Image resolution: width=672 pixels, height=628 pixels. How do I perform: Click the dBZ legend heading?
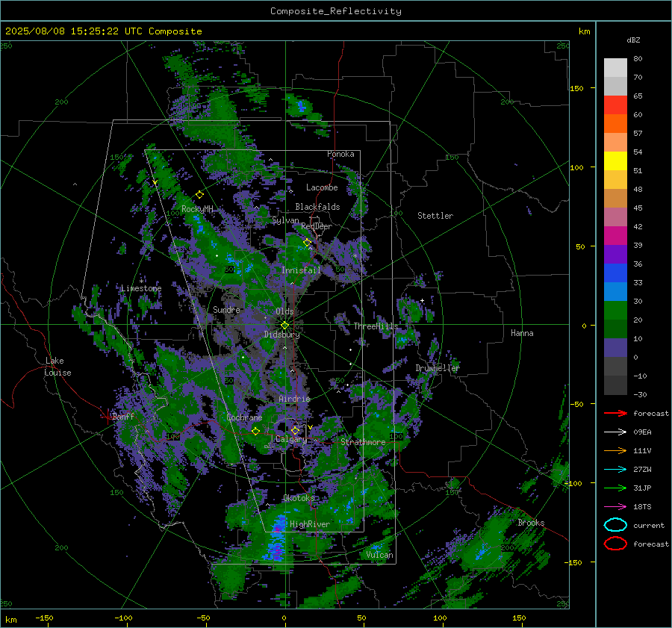633,40
